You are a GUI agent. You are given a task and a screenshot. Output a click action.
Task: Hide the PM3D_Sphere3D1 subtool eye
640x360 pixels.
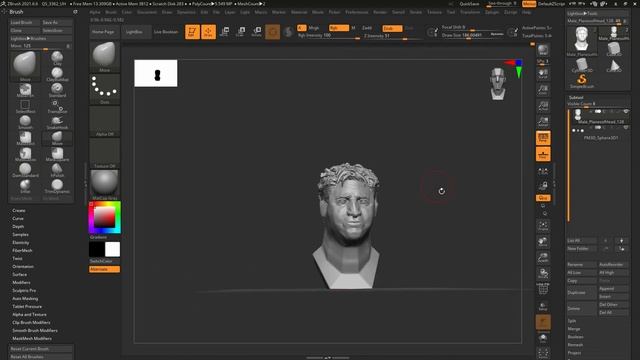[x=626, y=128]
